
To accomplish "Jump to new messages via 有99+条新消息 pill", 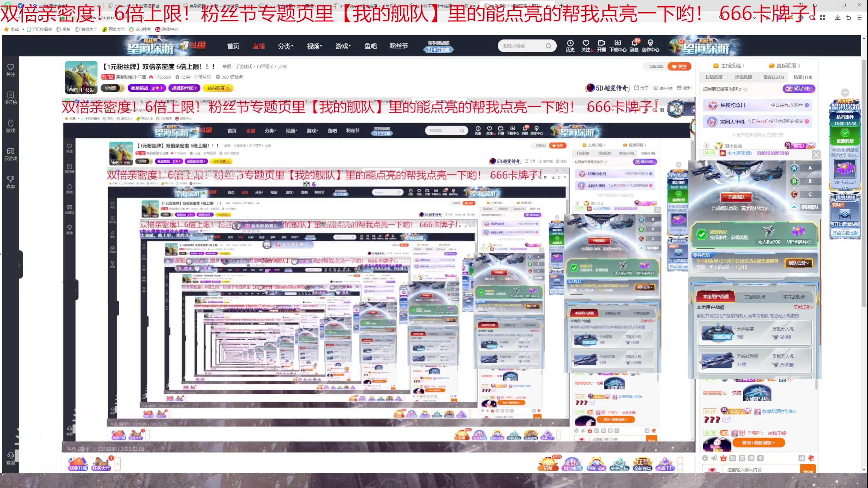I will [x=759, y=443].
